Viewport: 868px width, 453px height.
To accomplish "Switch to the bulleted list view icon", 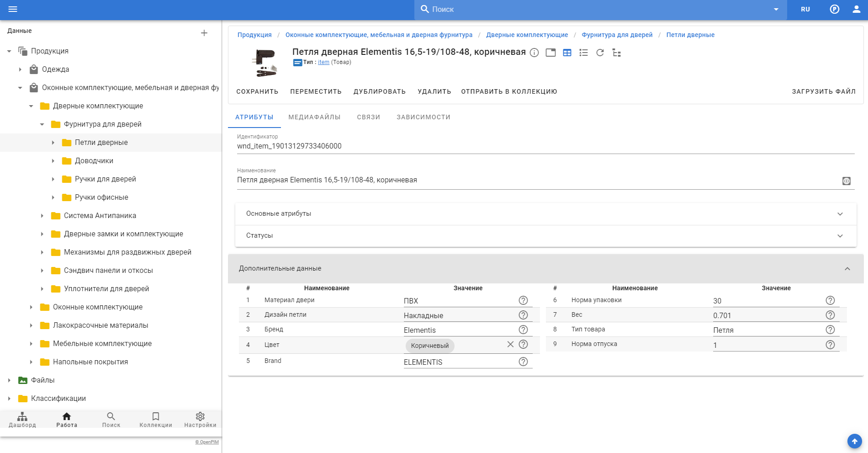I will tap(583, 53).
